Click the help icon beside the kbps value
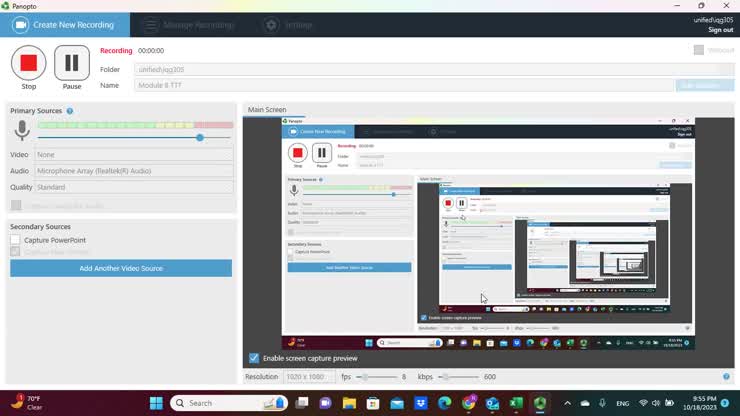 pyautogui.click(x=726, y=376)
